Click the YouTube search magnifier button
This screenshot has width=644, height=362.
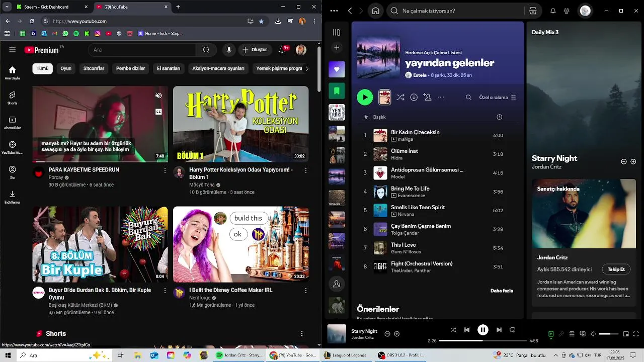pos(206,50)
